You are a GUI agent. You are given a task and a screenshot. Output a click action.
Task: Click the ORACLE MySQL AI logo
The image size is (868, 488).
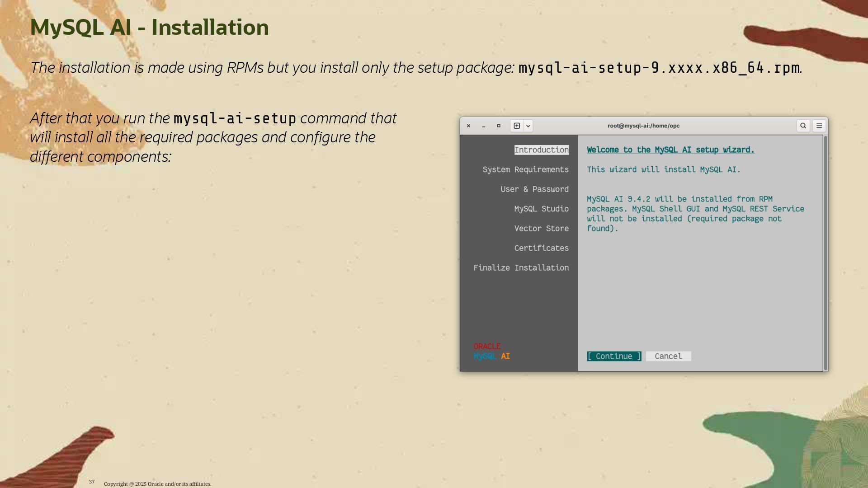click(491, 352)
